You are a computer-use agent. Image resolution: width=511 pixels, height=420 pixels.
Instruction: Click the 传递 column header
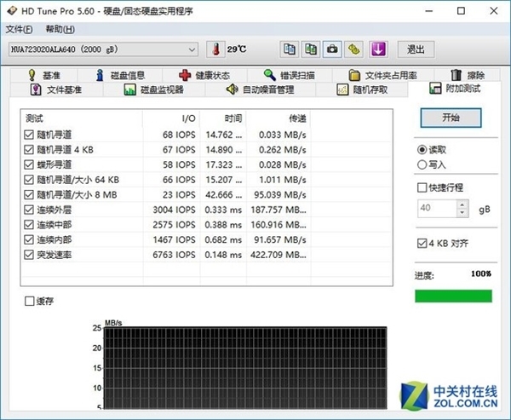tap(278, 118)
